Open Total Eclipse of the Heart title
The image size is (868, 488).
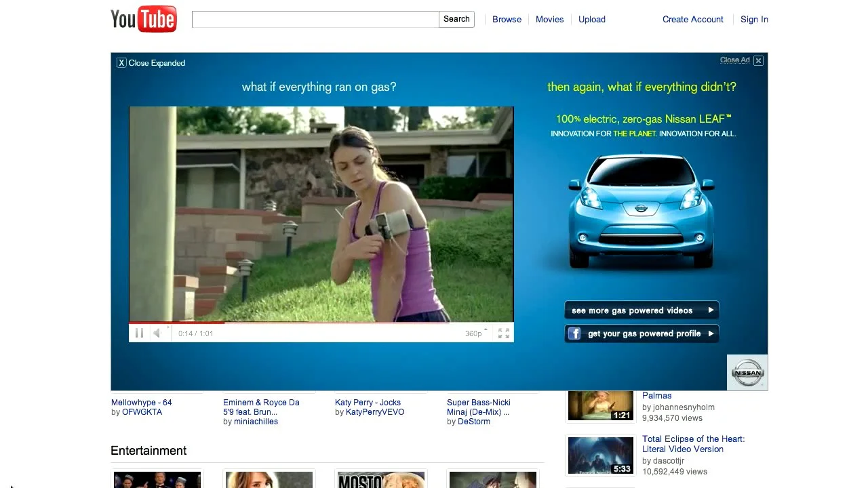point(693,444)
